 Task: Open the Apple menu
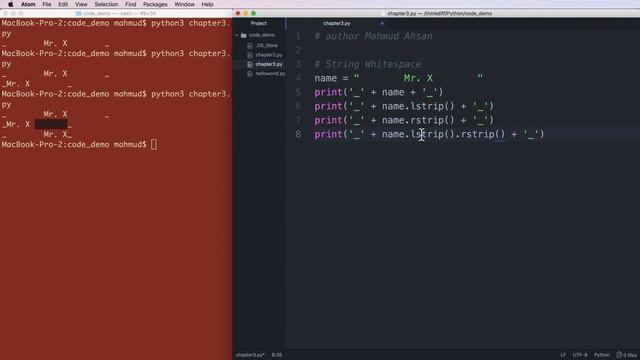coord(11,4)
